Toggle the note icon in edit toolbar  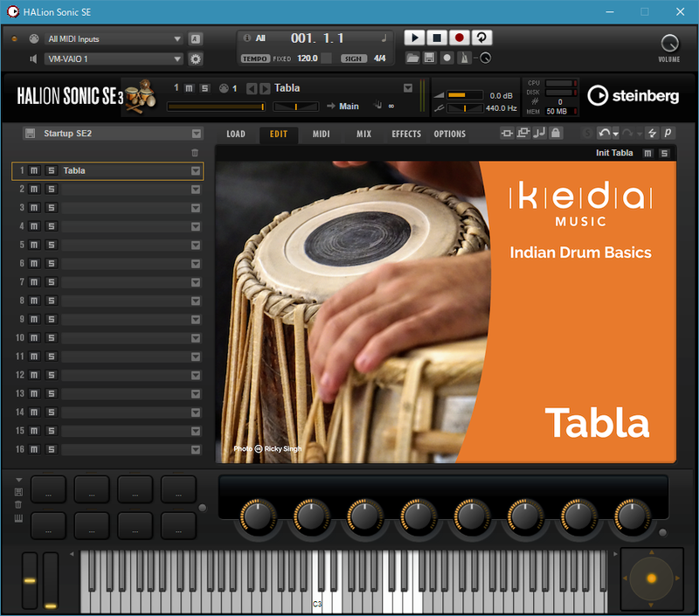539,133
